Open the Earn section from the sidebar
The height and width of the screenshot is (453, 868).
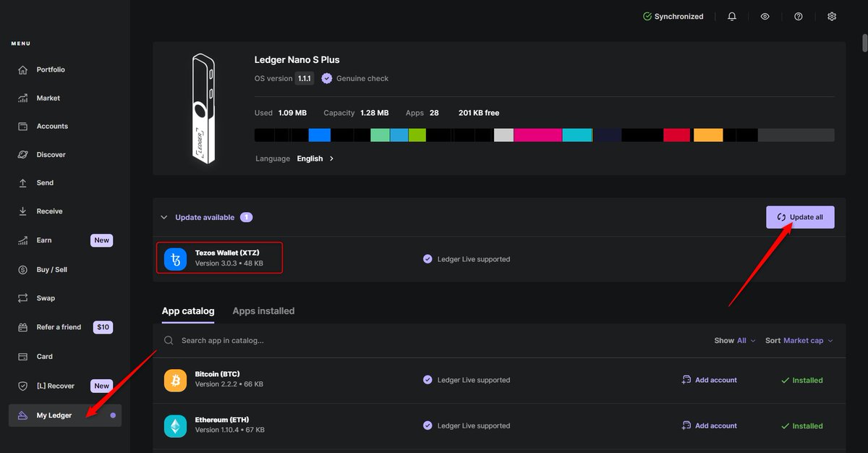(43, 240)
